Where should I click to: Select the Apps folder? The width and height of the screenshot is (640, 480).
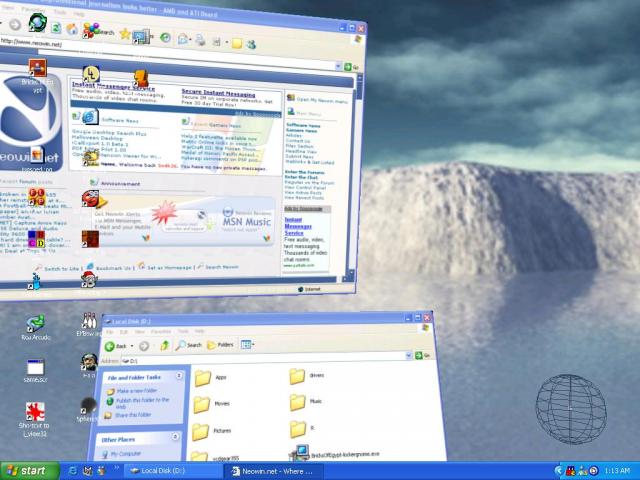[x=211, y=378]
